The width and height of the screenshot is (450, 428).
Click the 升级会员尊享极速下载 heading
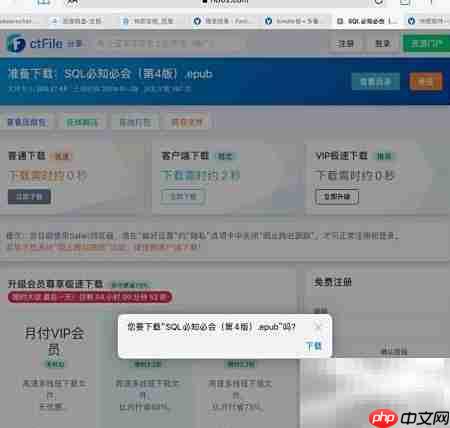pos(55,284)
